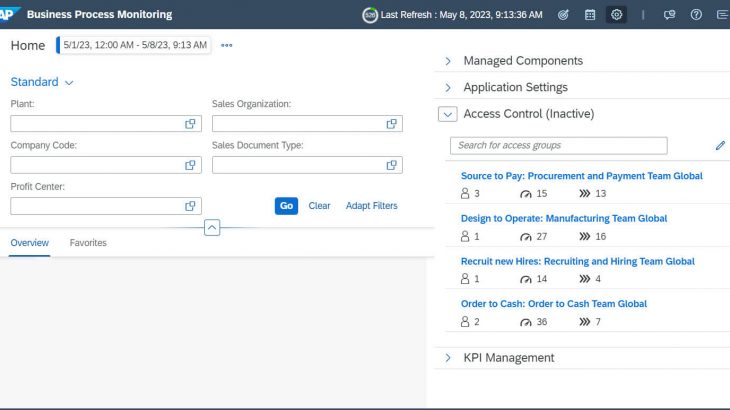
Task: Click the Sales Organization input field
Action: point(307,124)
